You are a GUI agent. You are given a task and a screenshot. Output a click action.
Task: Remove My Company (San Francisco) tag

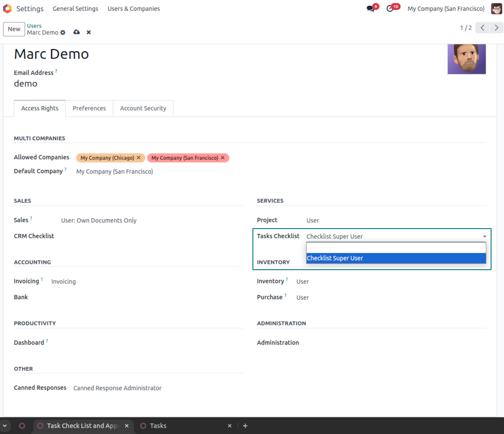(223, 158)
